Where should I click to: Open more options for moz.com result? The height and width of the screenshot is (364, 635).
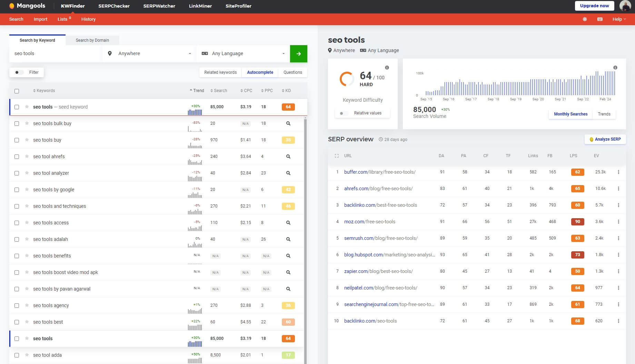tap(618, 222)
